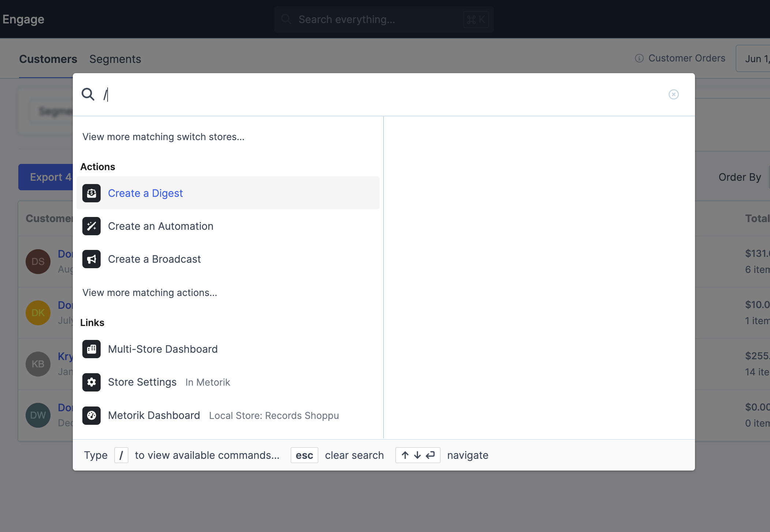Expand View more matching switch stores
770x532 pixels.
pyautogui.click(x=163, y=137)
